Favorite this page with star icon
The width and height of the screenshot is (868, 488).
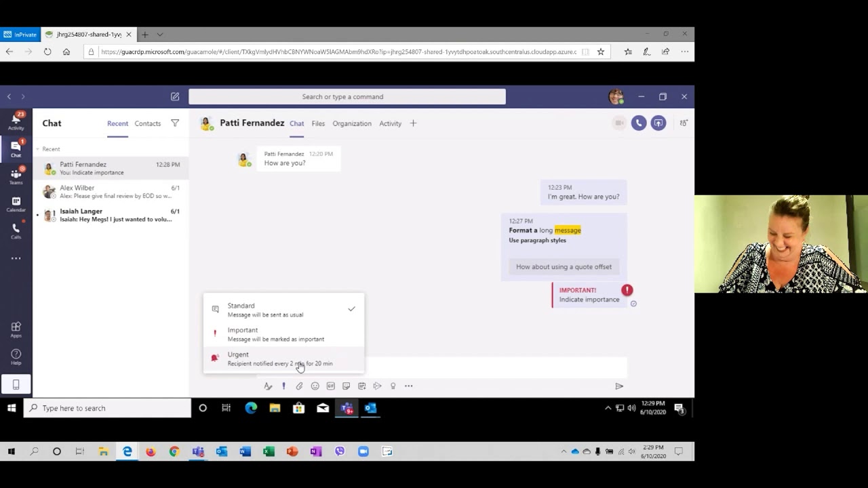tap(600, 52)
